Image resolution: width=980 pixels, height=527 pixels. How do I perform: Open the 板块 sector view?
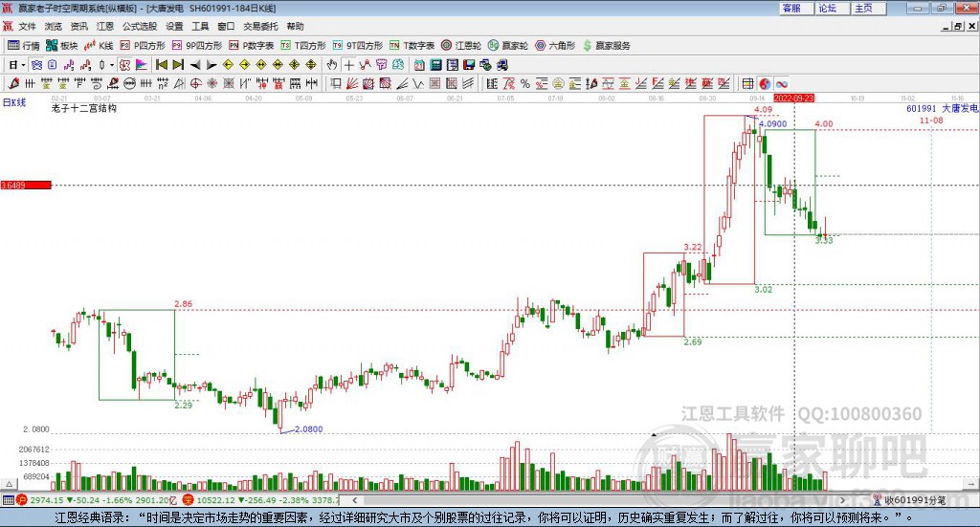pos(61,46)
